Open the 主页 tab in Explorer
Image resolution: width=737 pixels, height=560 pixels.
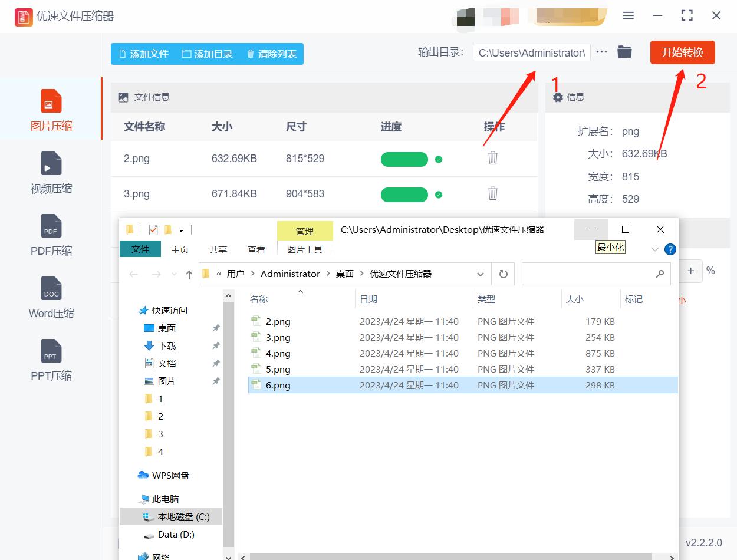pos(179,249)
